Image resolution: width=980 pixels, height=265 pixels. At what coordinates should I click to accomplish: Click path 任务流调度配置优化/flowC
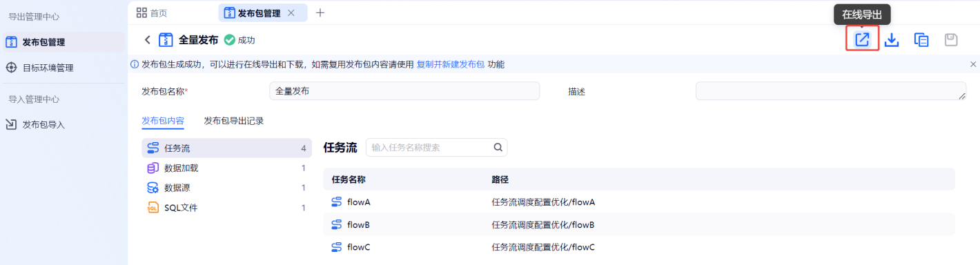click(x=543, y=247)
